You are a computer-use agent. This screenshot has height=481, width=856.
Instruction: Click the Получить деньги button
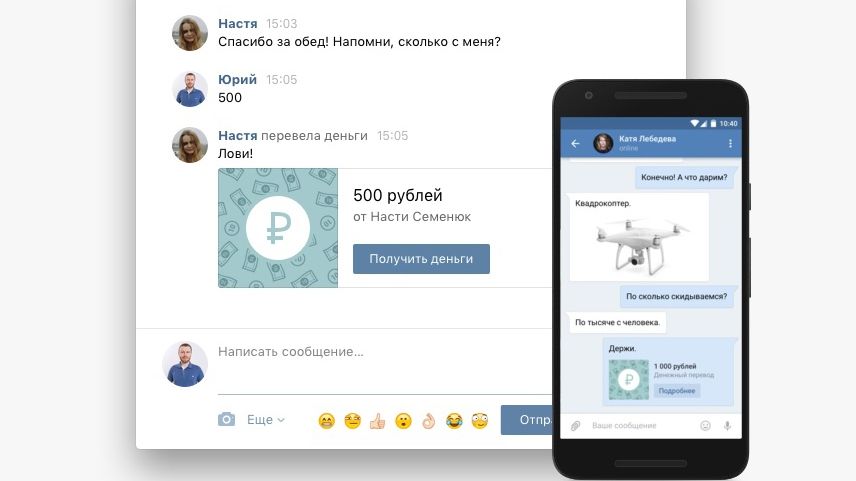click(421, 259)
